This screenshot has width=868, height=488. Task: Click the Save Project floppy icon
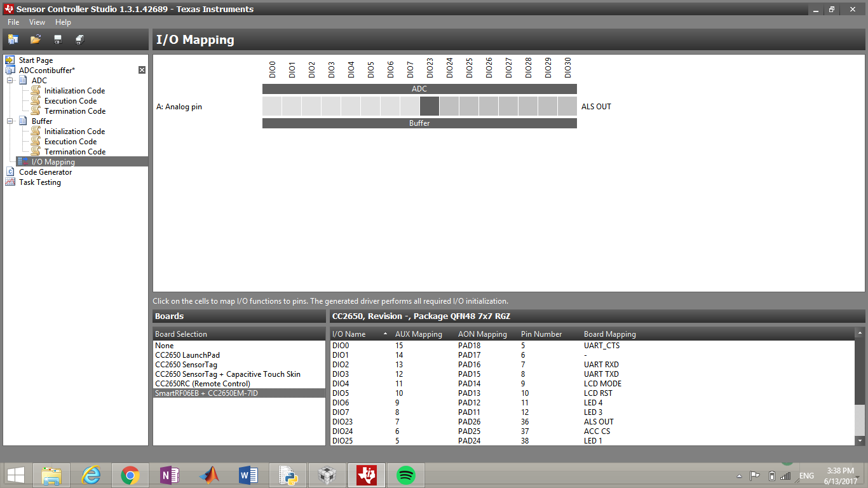[58, 39]
